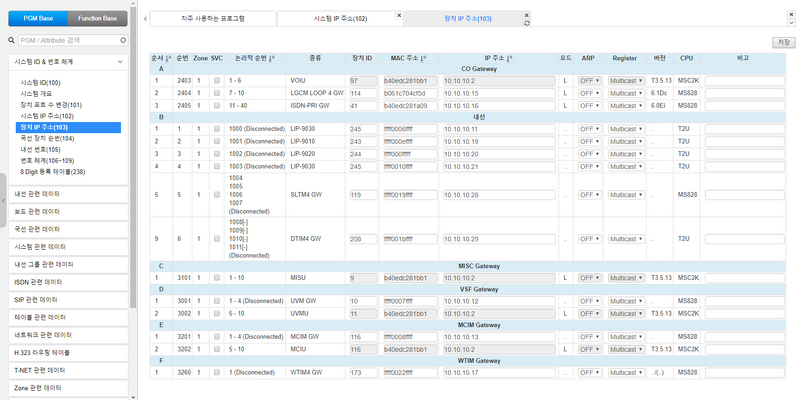Viewport: 800px width, 400px height.
Task: Open 시스템 ID(100) in sidebar
Action: click(x=41, y=83)
